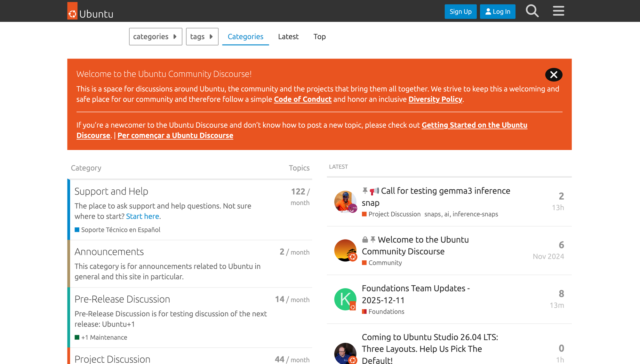640x364 pixels.
Task: Click the Log In button
Action: (498, 12)
